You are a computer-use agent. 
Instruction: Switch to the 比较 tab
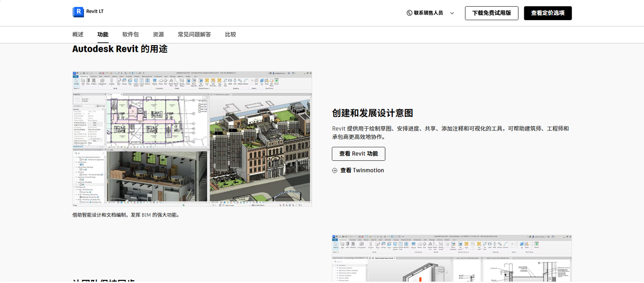[x=230, y=34]
